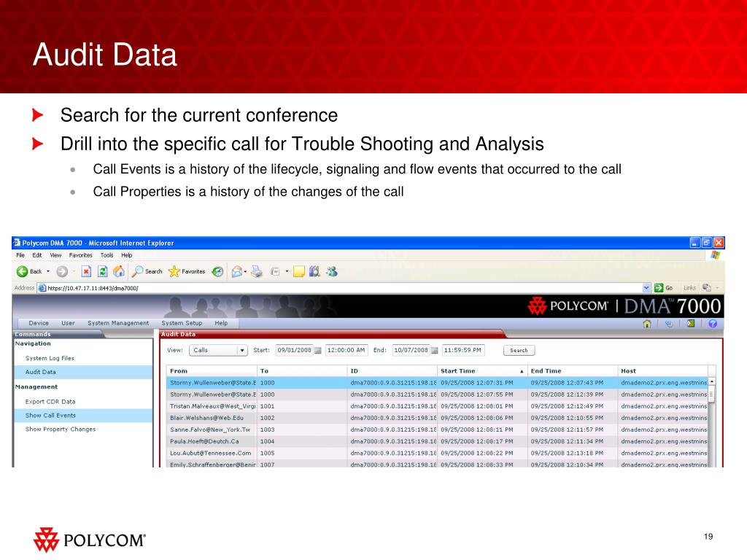Click the start time field 12:00:00 AM
This screenshot has width=747, height=560.
[347, 350]
